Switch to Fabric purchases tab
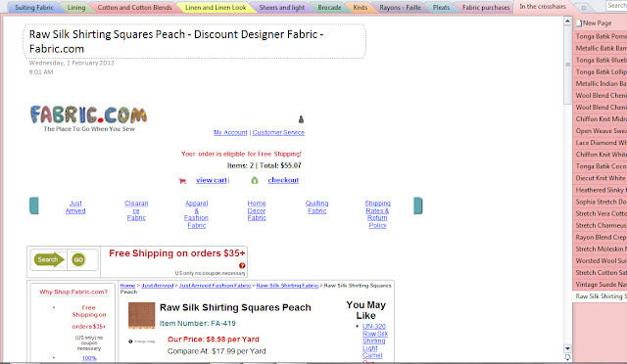The height and width of the screenshot is (364, 627). coord(486,7)
